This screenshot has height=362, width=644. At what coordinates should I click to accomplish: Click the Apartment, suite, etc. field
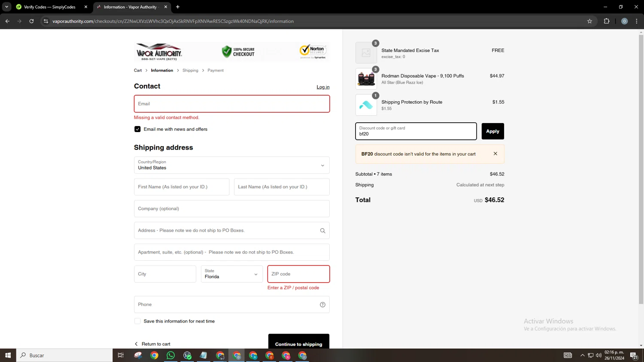(232, 252)
